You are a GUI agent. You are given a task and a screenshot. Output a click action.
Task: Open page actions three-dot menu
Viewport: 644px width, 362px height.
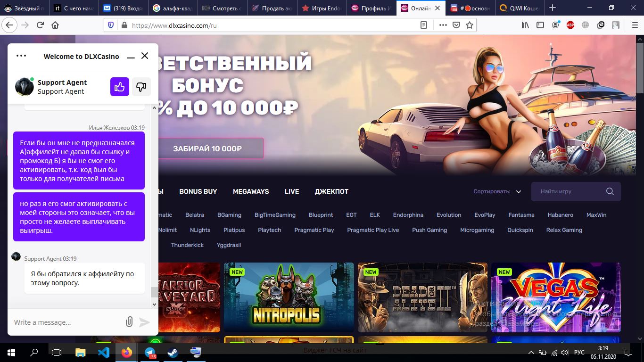click(443, 25)
